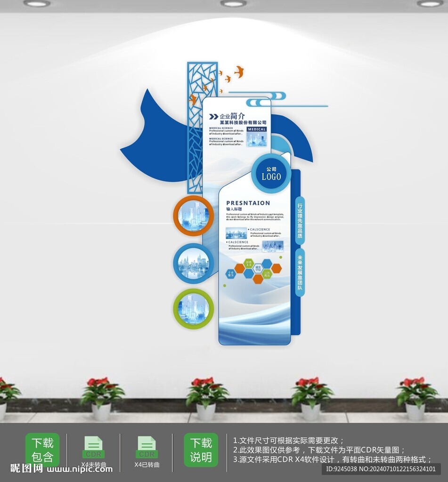The width and height of the screenshot is (448, 482).
Task: Click the 昵图网 logo in footer
Action: tap(26, 469)
